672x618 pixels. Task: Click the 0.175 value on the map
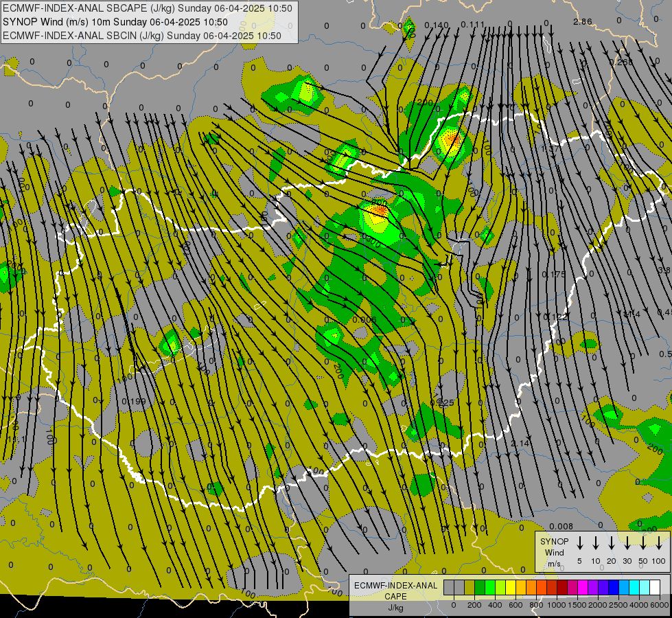554,274
